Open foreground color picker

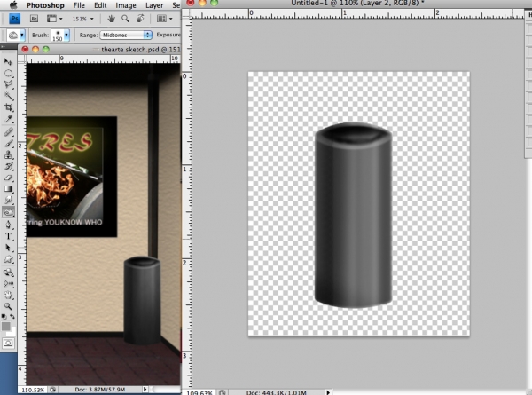point(6,326)
